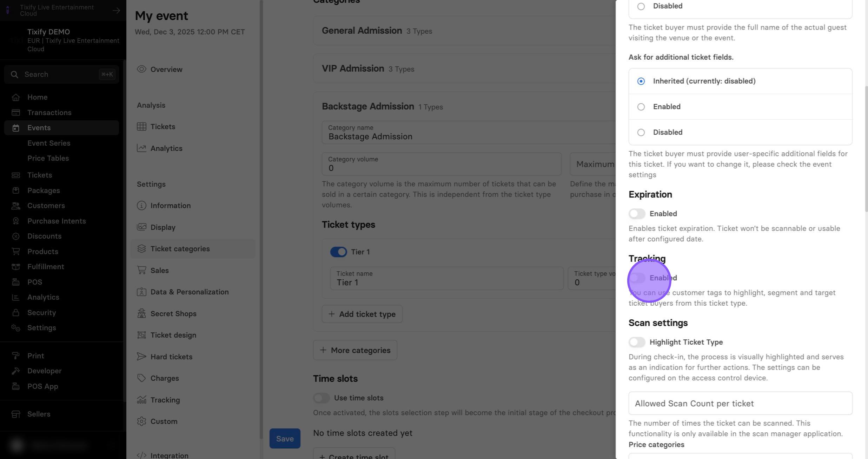Click the Custom gear icon
Viewport: 868px width, 459px height.
pos(141,421)
